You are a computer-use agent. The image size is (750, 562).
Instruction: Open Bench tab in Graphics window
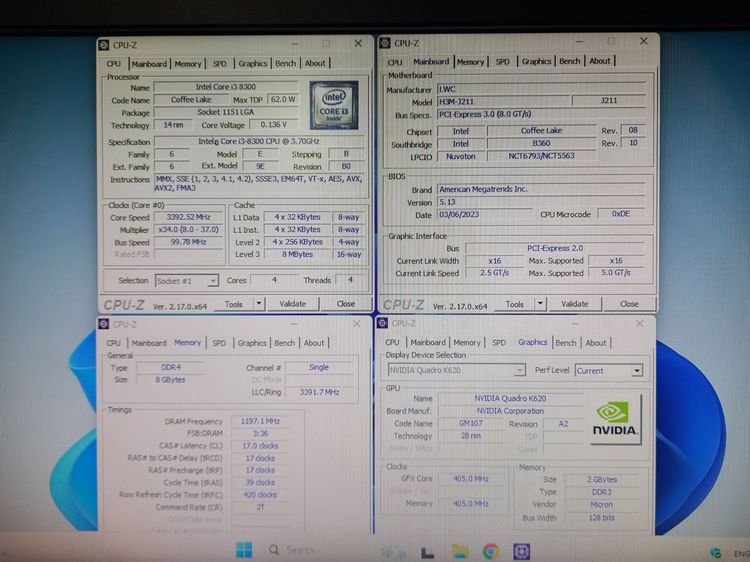pyautogui.click(x=566, y=342)
